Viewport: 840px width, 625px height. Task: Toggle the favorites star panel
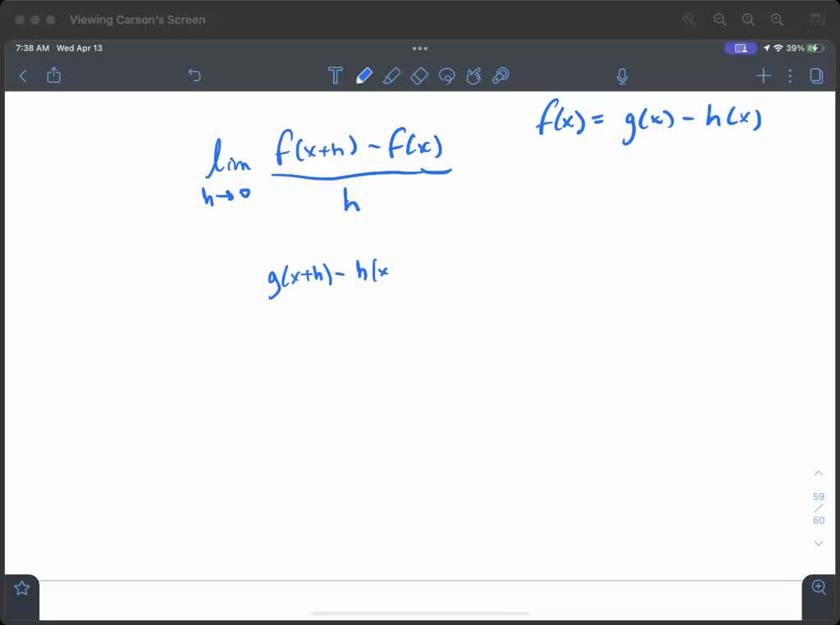coord(21,587)
